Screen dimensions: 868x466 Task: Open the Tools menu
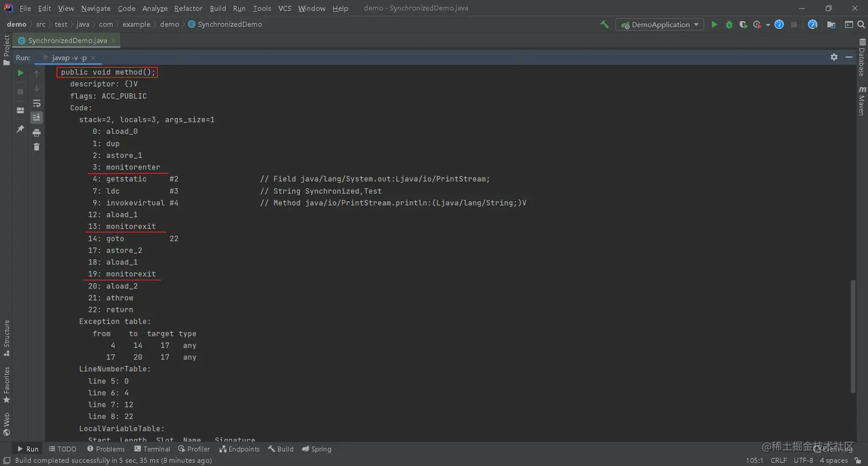click(x=262, y=8)
